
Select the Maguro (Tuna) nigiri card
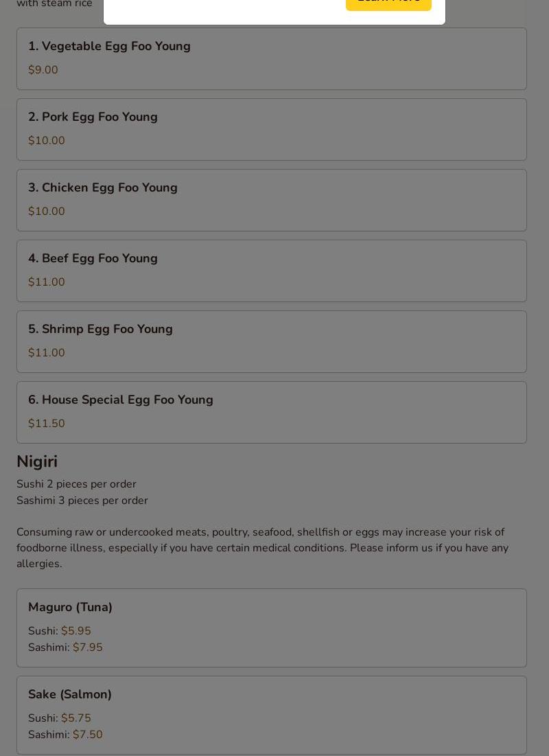271,627
